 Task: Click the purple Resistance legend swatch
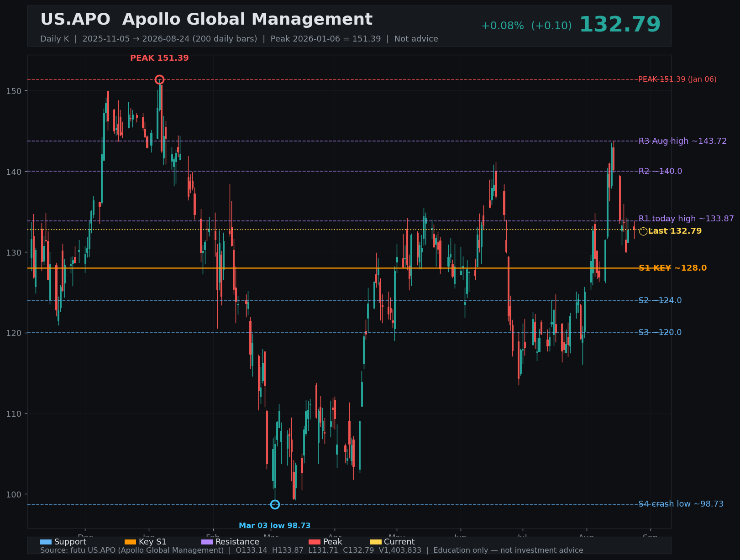[207, 542]
